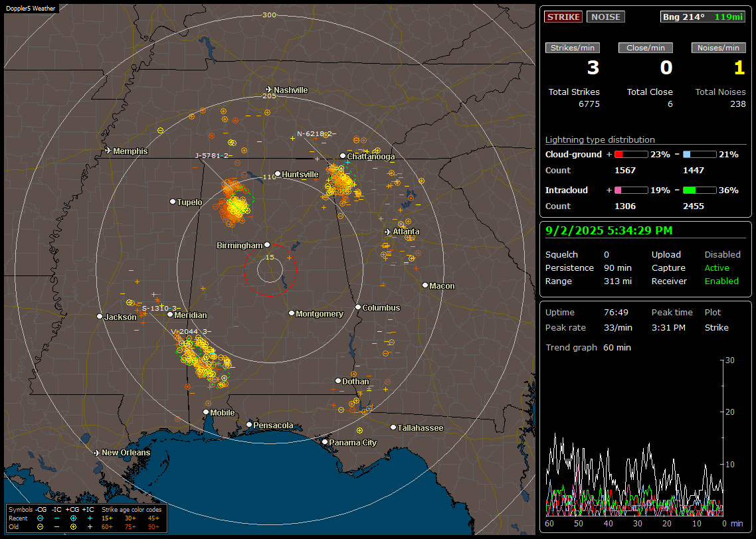Click the Birmingham city marker

point(267,245)
